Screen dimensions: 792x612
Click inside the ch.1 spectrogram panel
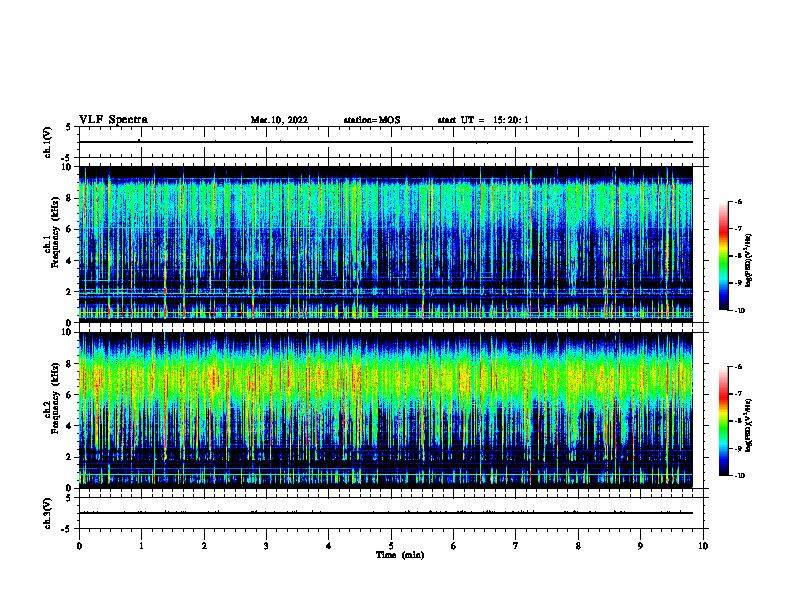tap(386, 244)
